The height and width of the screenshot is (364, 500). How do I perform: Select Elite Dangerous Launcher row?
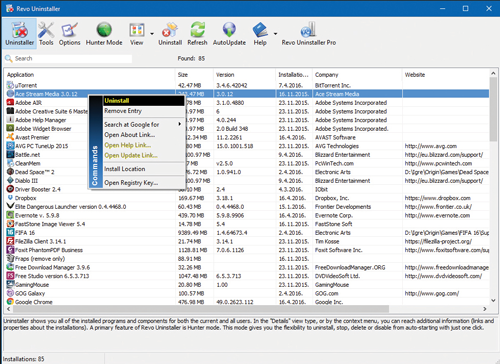coord(247,207)
